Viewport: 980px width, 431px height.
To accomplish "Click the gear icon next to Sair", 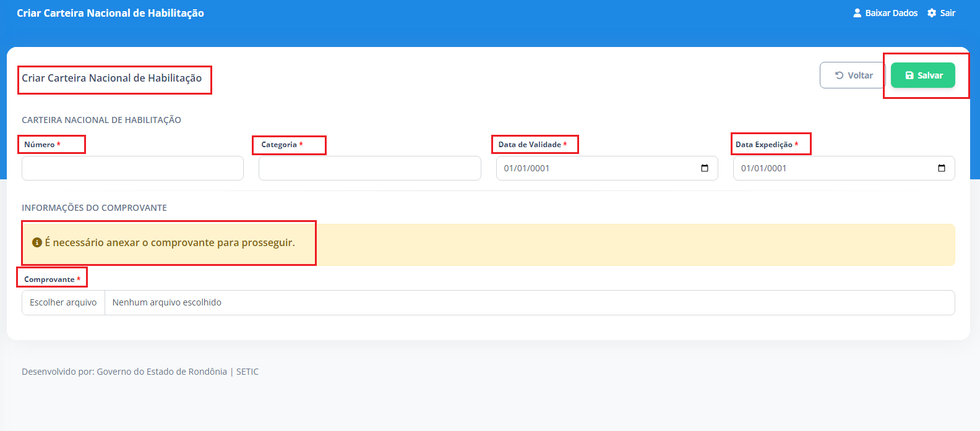I will point(932,13).
